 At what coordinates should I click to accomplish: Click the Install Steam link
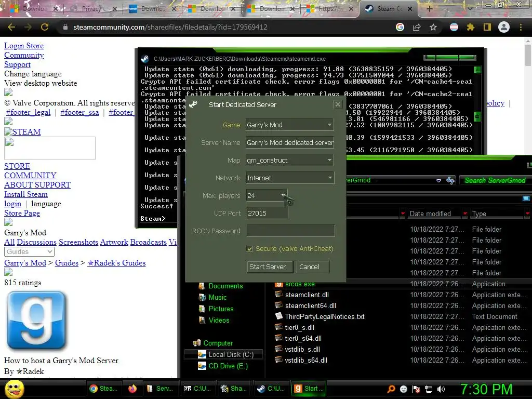[x=26, y=194]
